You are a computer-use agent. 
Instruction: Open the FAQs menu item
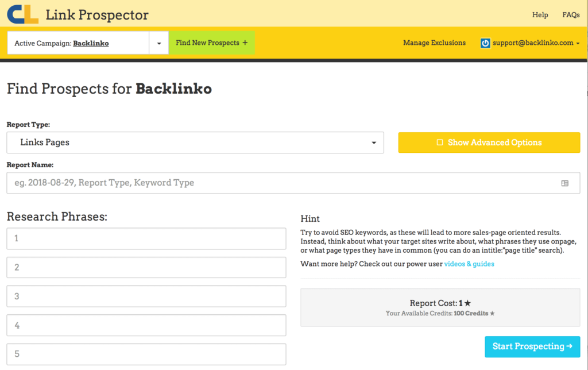pyautogui.click(x=571, y=14)
